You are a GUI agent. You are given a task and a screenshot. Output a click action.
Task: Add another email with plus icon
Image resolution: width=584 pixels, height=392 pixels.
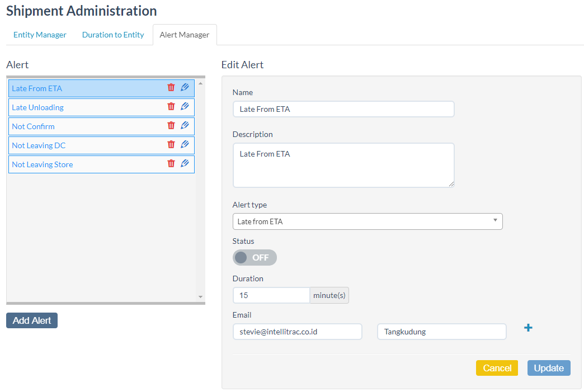point(528,328)
